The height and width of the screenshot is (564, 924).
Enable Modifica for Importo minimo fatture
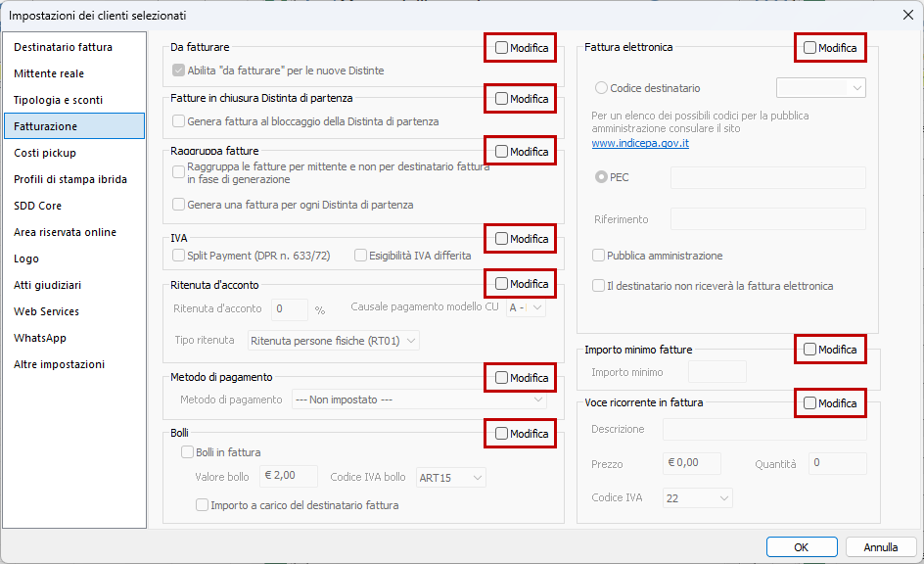click(810, 349)
